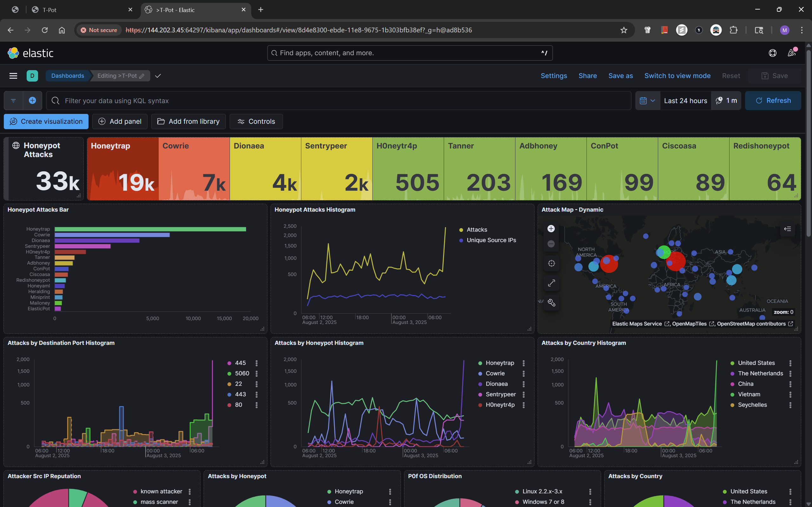Click the H0neytr4p histogram legend color dot
The width and height of the screenshot is (812, 507).
point(480,405)
